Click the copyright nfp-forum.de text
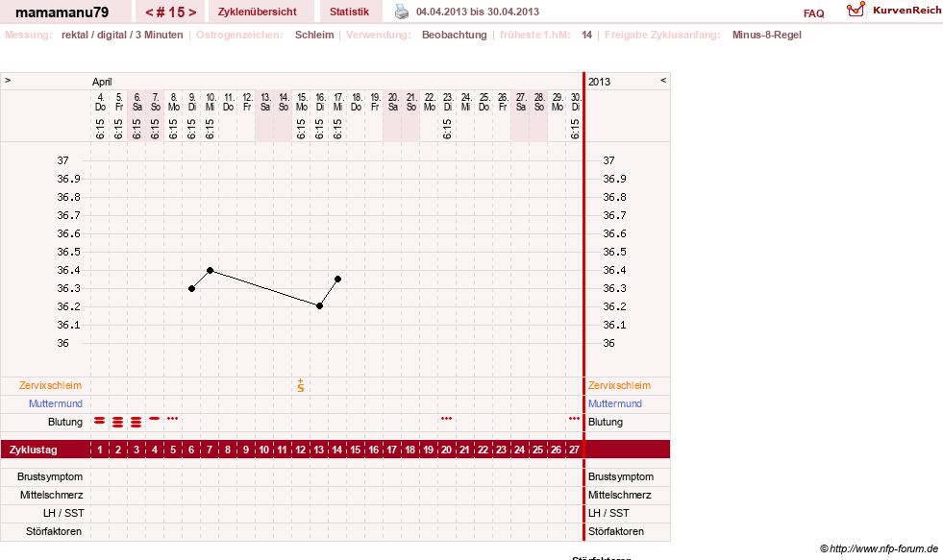This screenshot has width=943, height=560. [879, 548]
